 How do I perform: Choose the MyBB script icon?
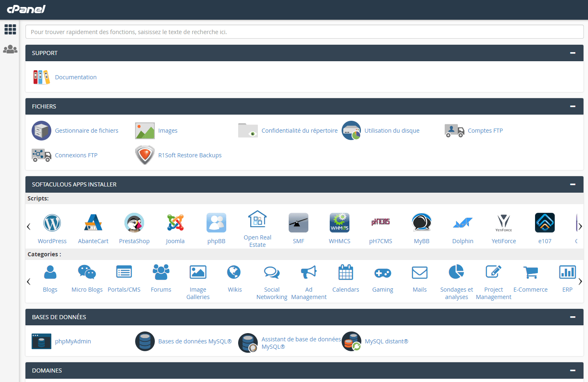422,223
